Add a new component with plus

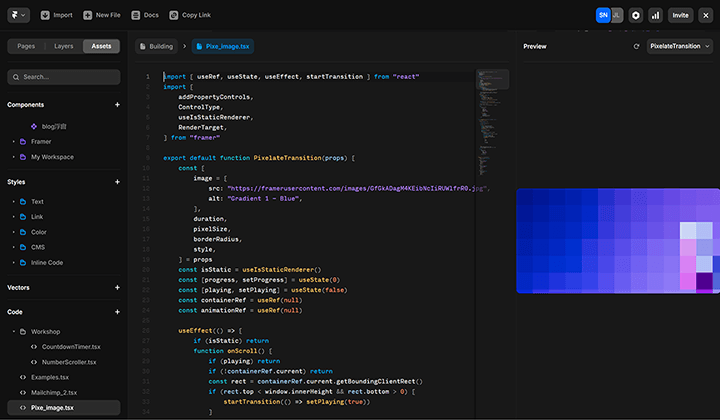coord(117,105)
